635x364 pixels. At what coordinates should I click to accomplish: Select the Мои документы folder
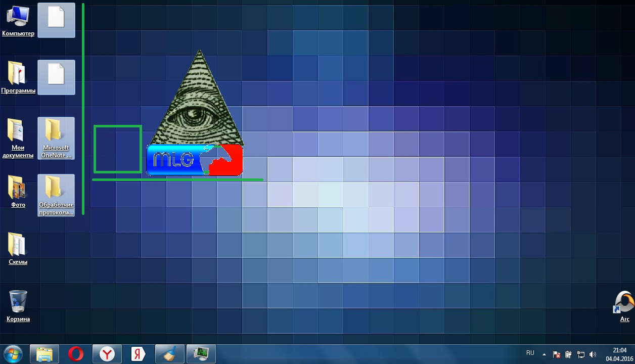click(18, 138)
